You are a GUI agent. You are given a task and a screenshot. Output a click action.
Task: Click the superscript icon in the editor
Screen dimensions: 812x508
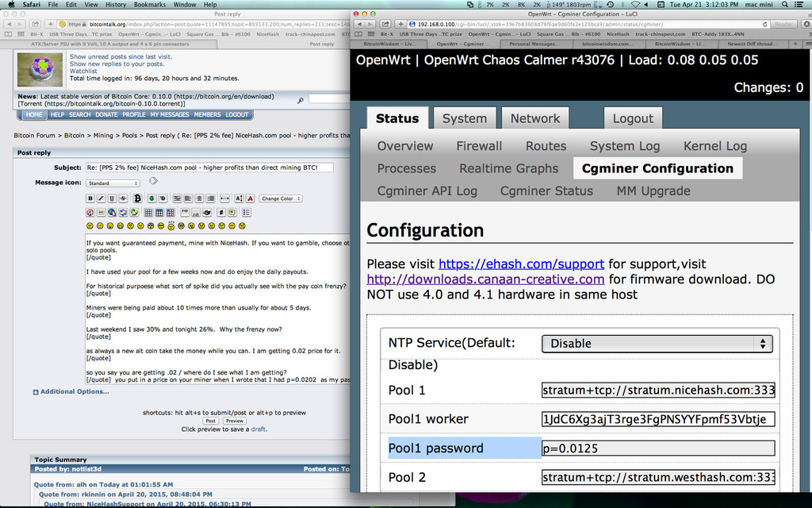pyautogui.click(x=185, y=212)
